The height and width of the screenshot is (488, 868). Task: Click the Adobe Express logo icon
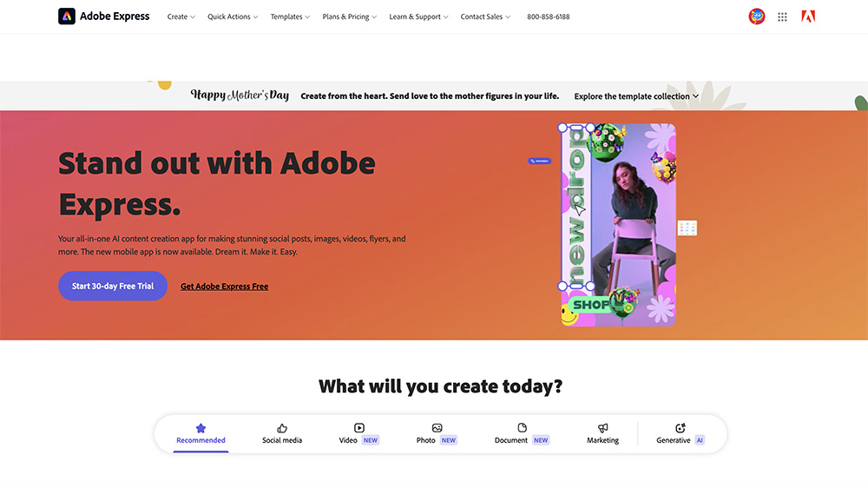point(67,16)
